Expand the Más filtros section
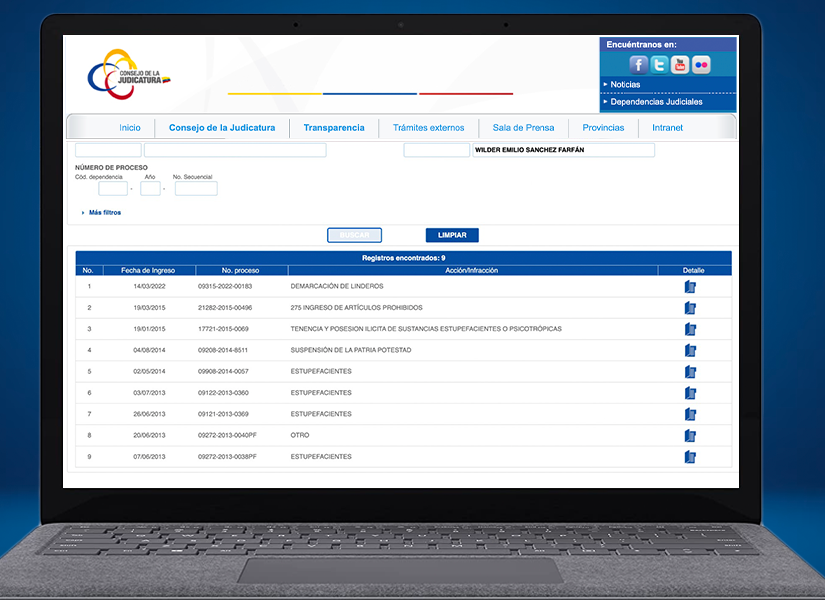The width and height of the screenshot is (825, 600). point(104,212)
